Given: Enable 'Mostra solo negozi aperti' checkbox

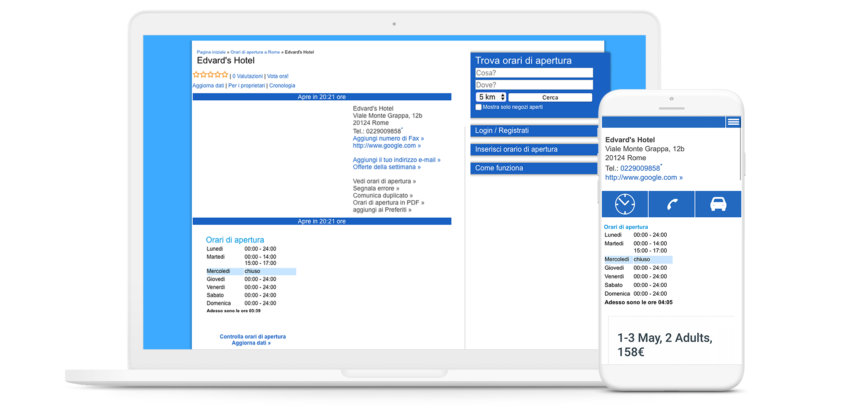Looking at the screenshot, I should [x=479, y=107].
